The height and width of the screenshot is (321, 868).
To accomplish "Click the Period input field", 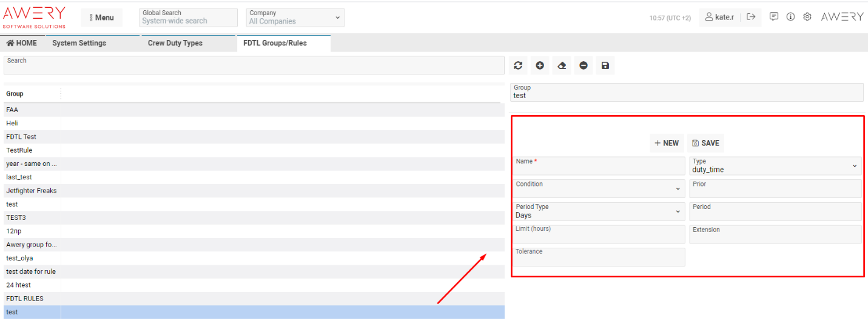I will point(775,211).
